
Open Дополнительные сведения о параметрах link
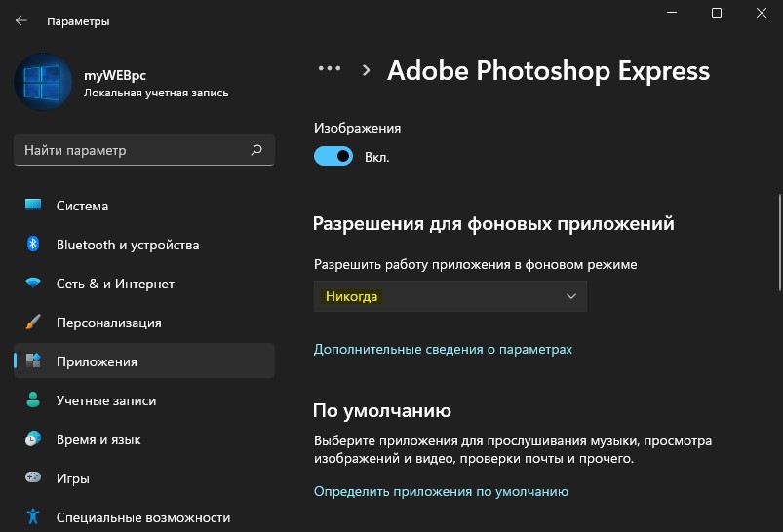[x=443, y=349]
